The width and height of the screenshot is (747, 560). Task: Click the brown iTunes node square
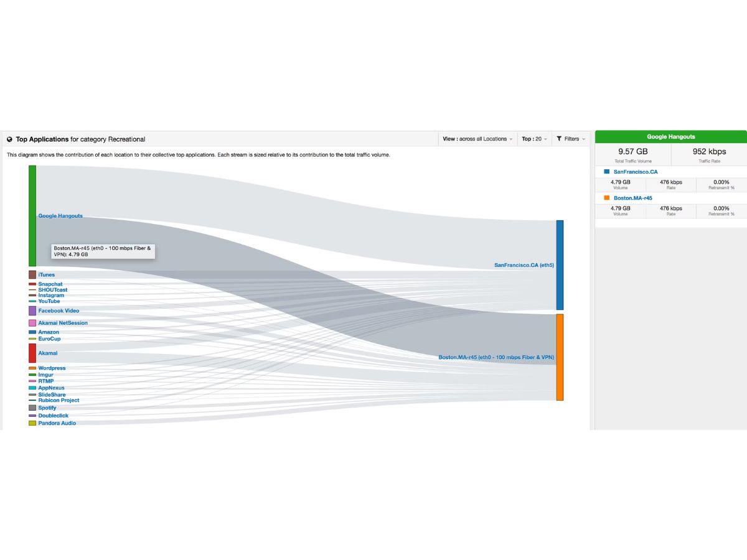click(x=32, y=274)
